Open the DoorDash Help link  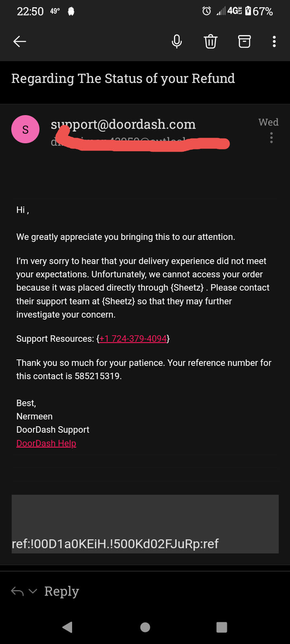point(46,443)
